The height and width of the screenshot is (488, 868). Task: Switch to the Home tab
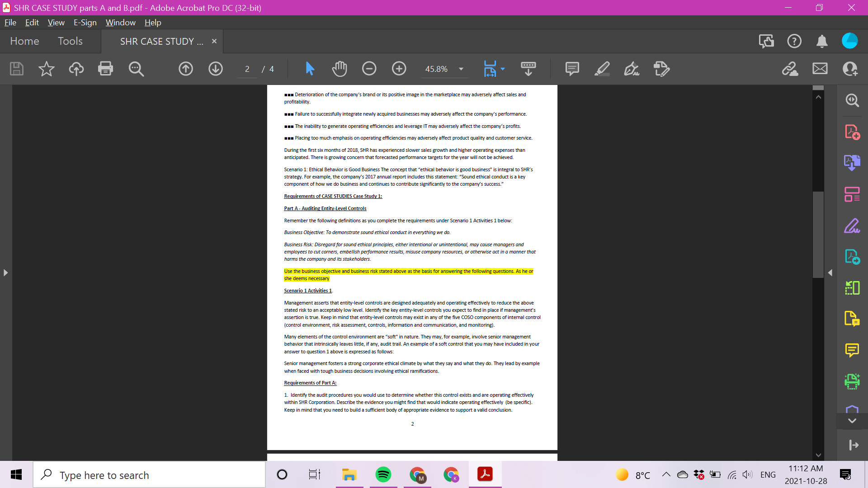pos(24,41)
